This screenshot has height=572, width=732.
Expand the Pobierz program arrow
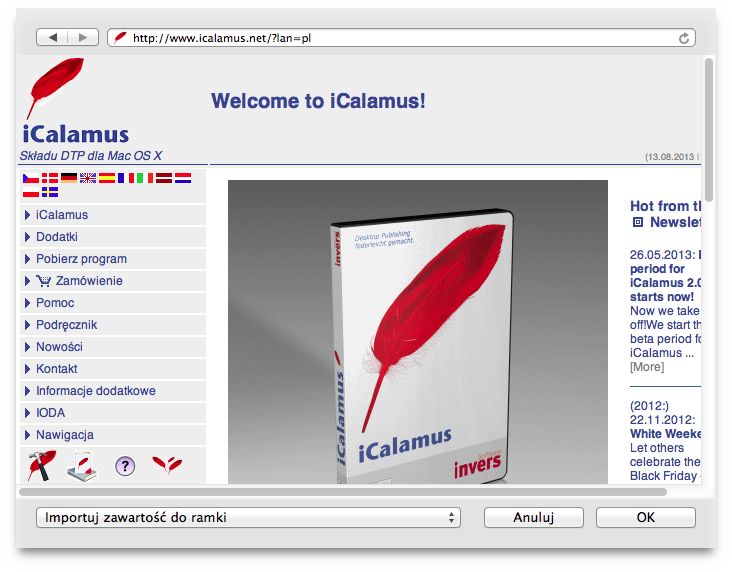[27, 259]
